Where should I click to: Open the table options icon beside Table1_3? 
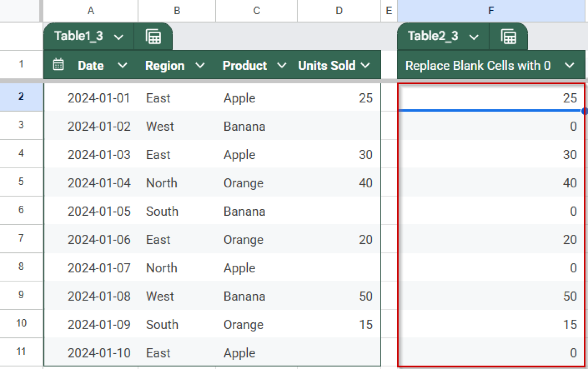click(153, 36)
